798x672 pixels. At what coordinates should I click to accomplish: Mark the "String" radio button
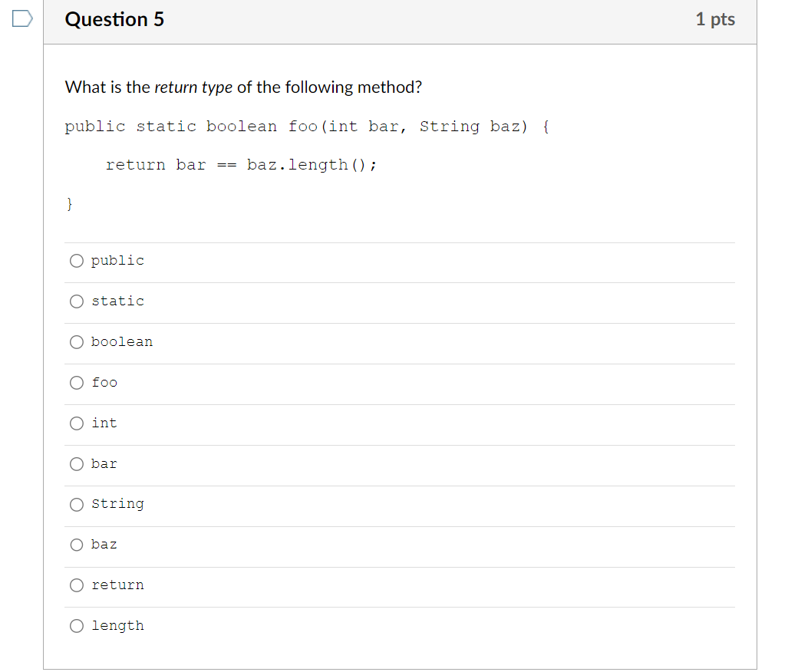point(77,505)
